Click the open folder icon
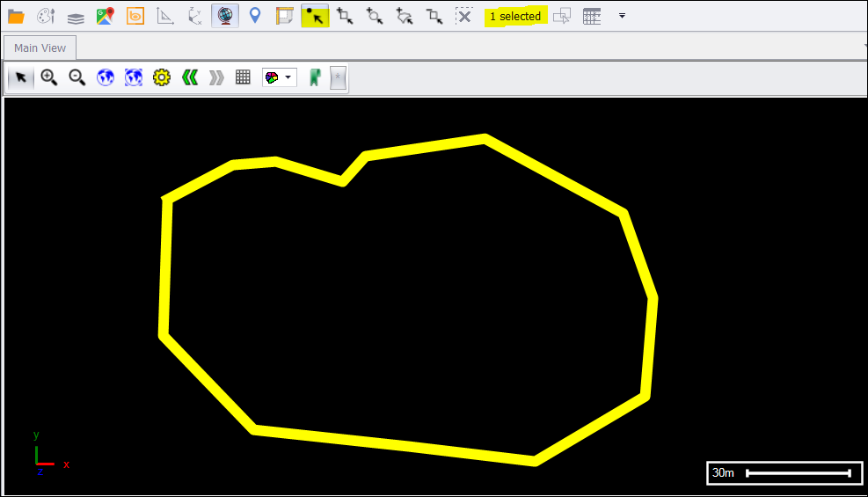The height and width of the screenshot is (497, 868). tap(16, 16)
